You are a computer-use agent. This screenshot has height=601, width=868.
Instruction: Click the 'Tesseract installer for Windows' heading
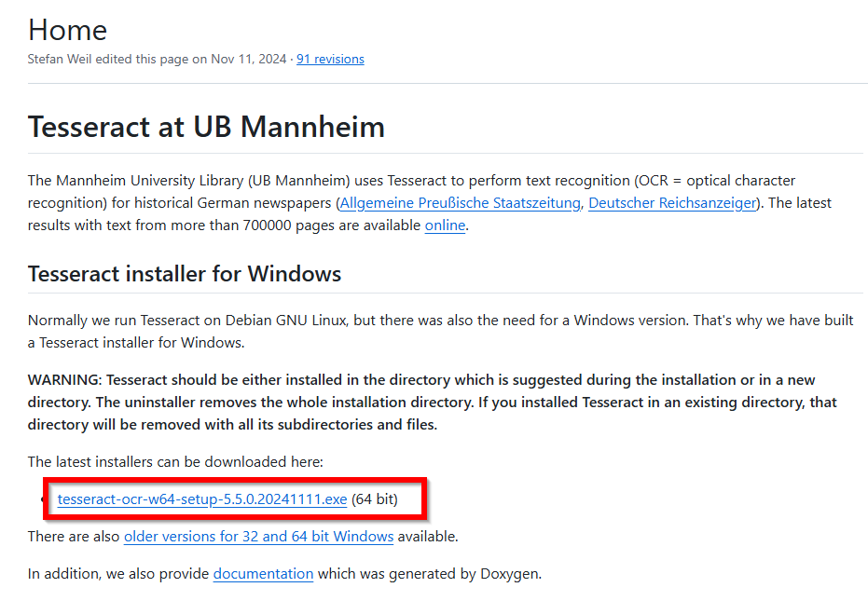185,274
